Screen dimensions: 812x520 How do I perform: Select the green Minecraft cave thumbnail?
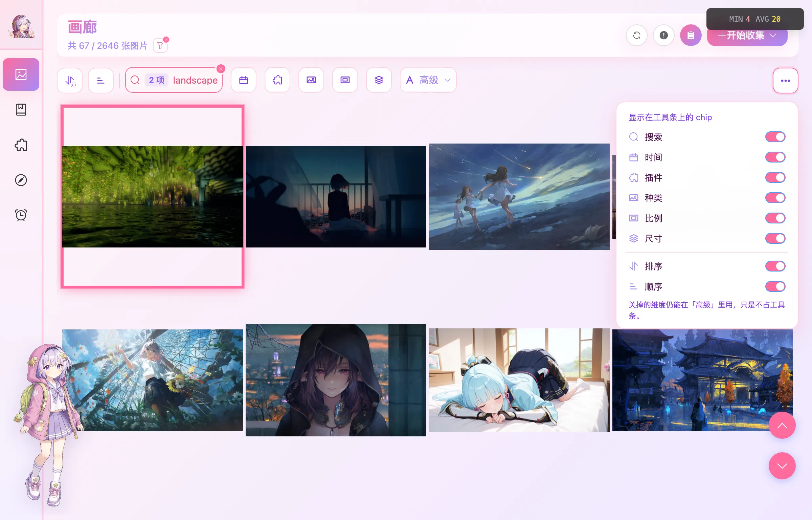pyautogui.click(x=152, y=197)
